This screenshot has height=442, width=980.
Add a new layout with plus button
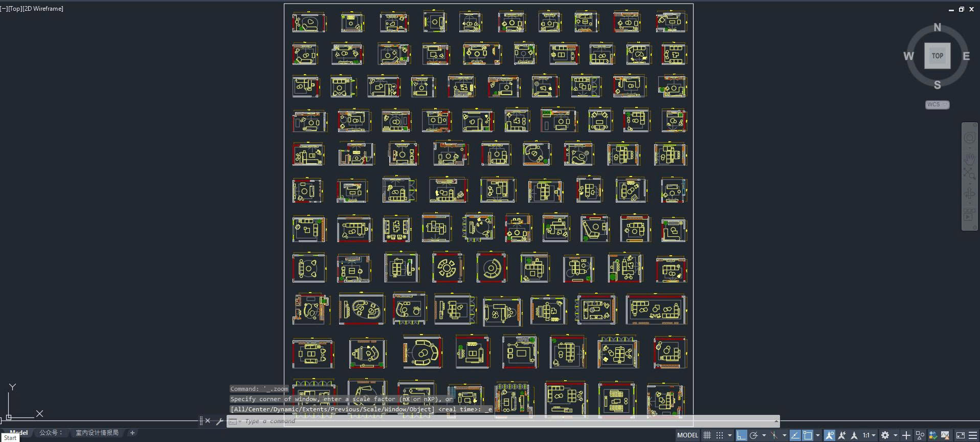(132, 433)
